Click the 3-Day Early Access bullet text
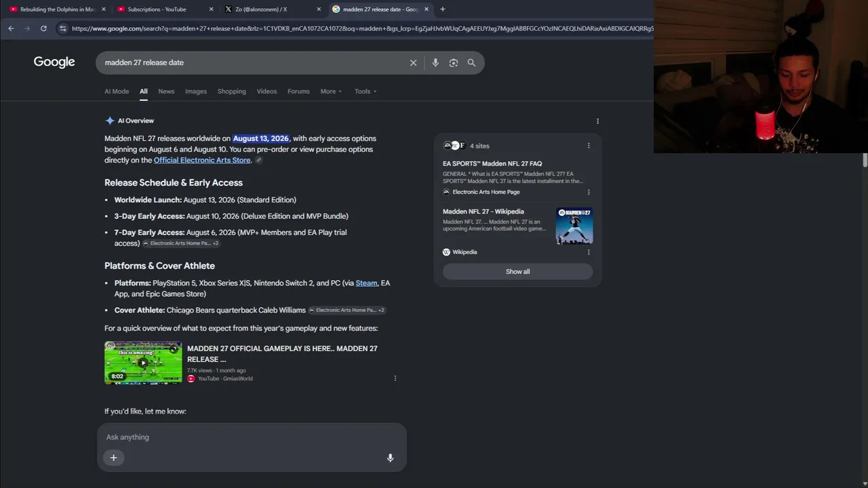Viewport: 868px width, 488px height. point(231,216)
